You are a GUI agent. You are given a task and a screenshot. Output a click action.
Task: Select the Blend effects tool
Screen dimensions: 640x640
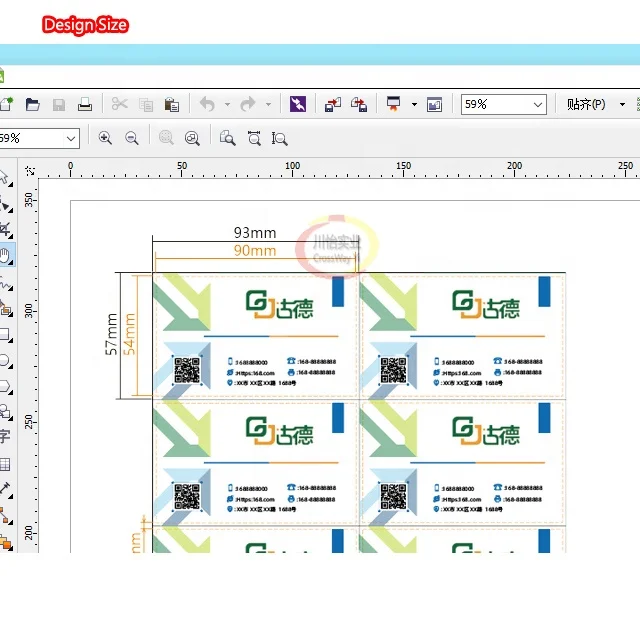(5, 541)
